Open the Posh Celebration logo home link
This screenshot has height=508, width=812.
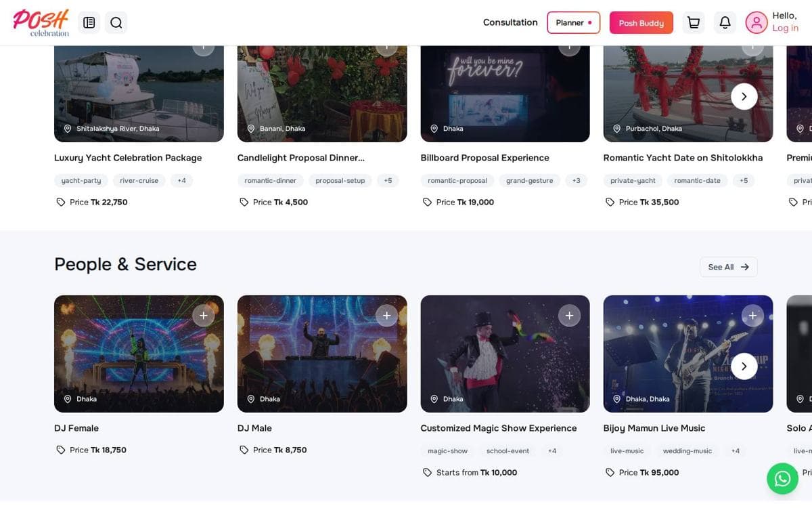41,22
